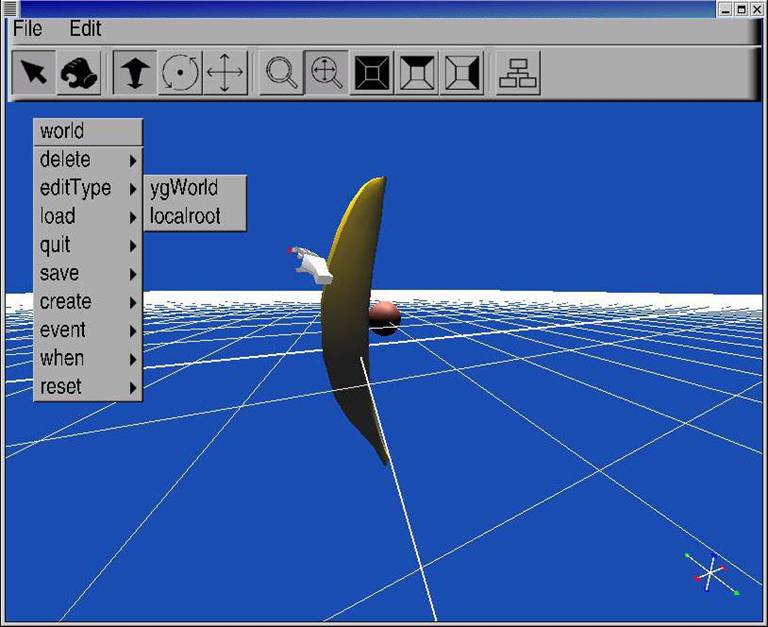Image resolution: width=768 pixels, height=627 pixels.
Task: Open the Edit menu
Action: (x=85, y=28)
